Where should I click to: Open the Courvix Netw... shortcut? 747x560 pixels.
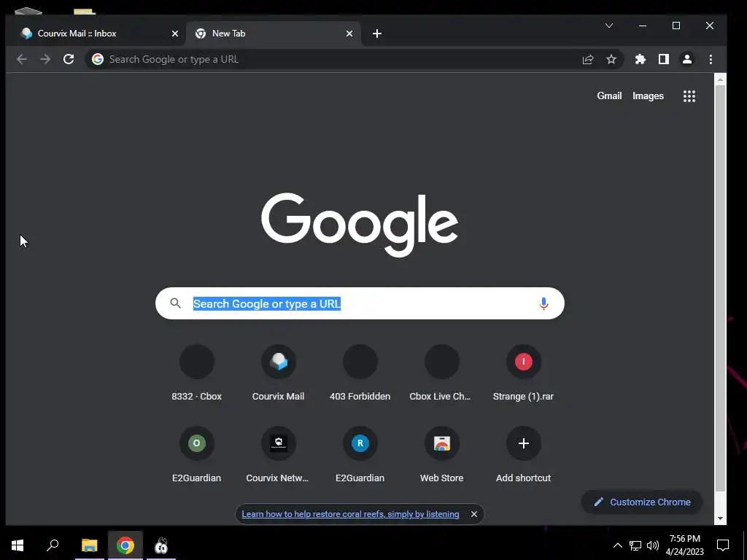pos(278,455)
